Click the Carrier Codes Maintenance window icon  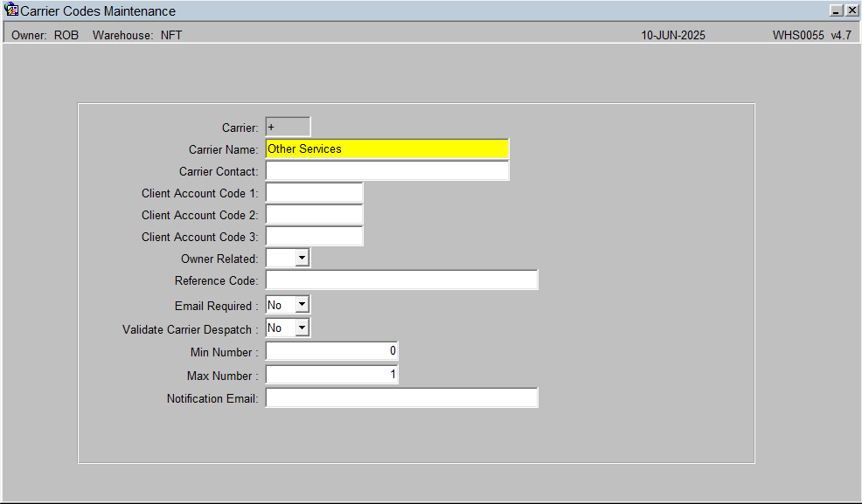point(11,10)
